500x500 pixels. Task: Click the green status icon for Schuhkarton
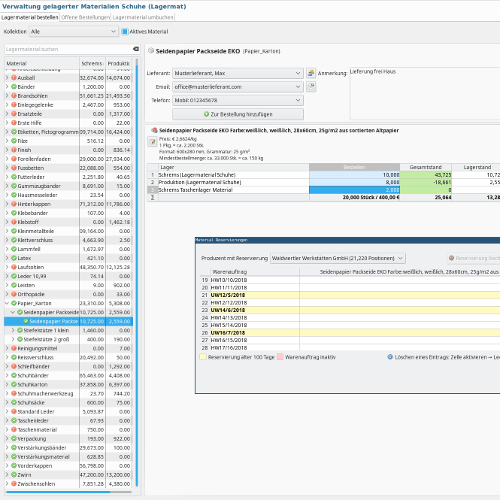click(14, 384)
